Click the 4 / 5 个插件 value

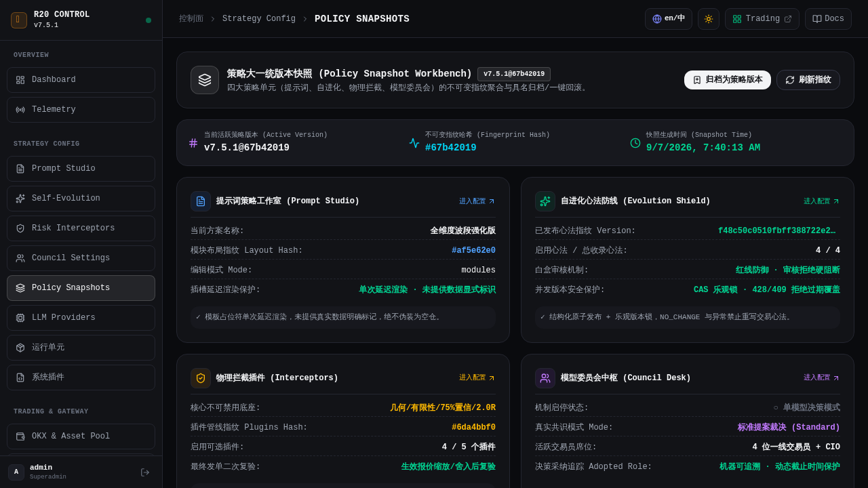pos(469,447)
